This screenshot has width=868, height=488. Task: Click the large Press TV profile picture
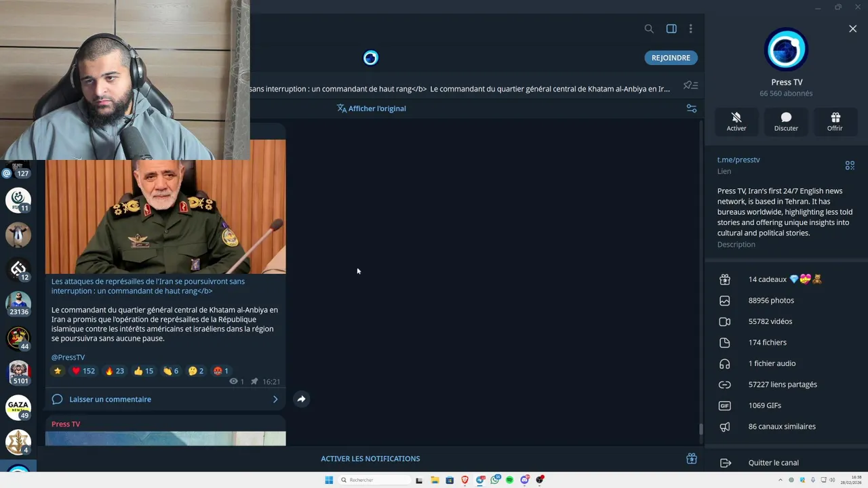pyautogui.click(x=786, y=49)
